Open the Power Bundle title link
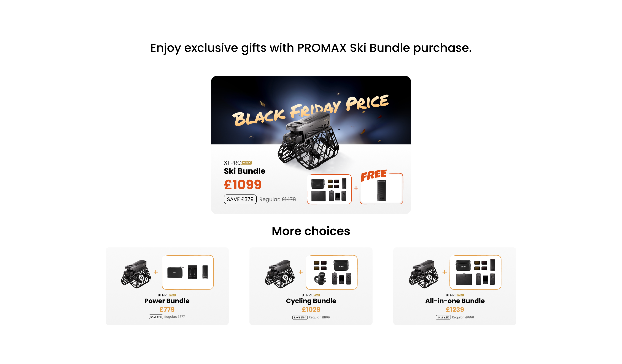The width and height of the screenshot is (622, 364). click(x=167, y=301)
